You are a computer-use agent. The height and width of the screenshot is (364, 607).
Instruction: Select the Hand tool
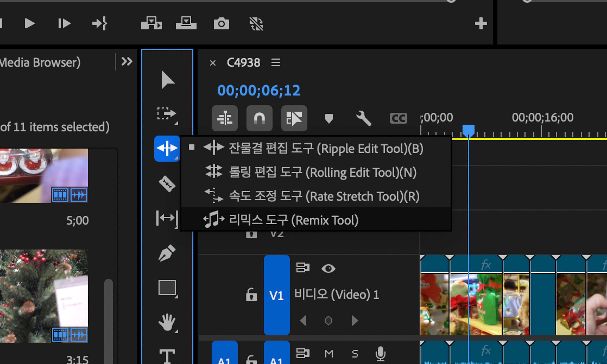(167, 322)
